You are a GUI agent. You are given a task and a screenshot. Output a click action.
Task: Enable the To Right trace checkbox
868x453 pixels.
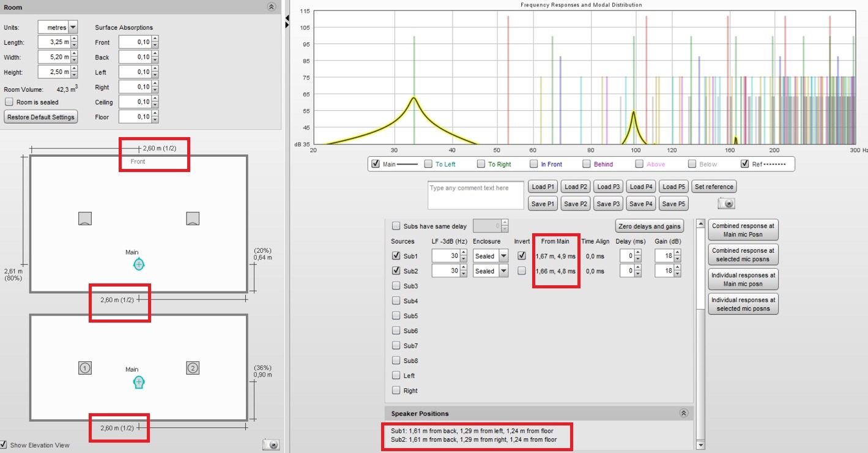click(x=481, y=164)
